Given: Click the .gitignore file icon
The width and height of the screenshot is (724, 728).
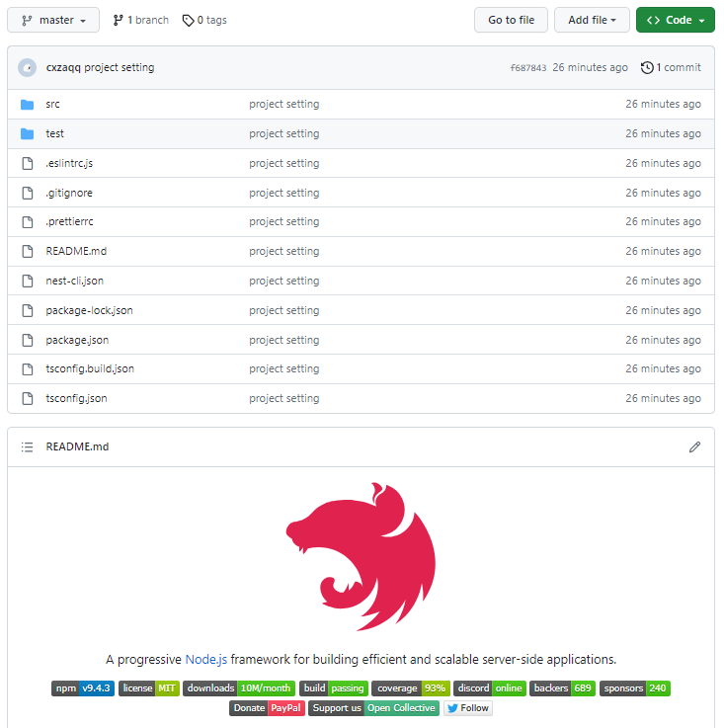Looking at the screenshot, I should point(28,194).
